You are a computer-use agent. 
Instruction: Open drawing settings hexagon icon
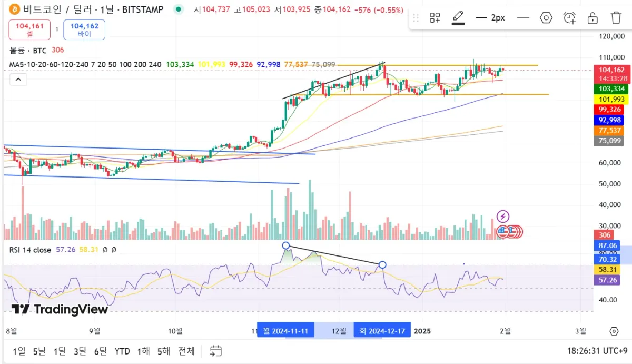546,18
